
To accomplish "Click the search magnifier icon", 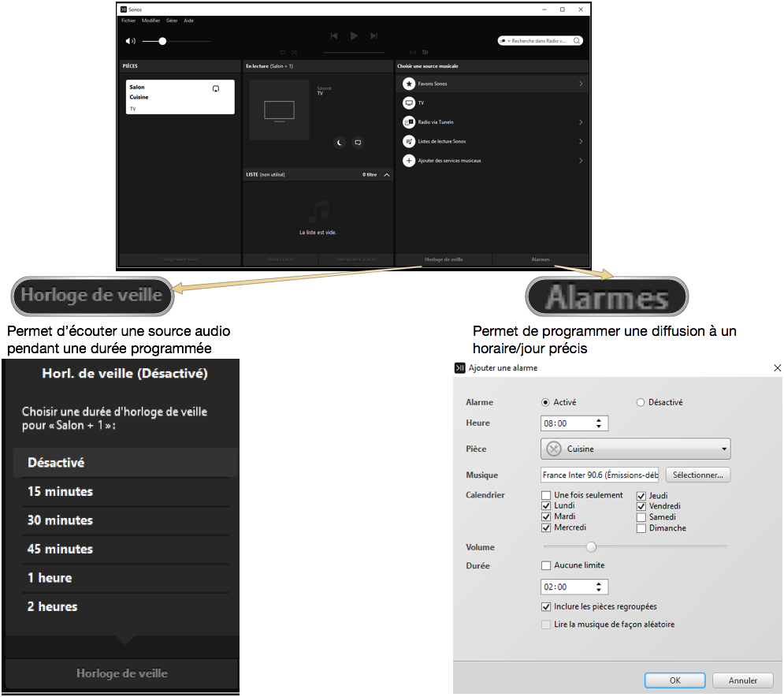I will point(577,40).
